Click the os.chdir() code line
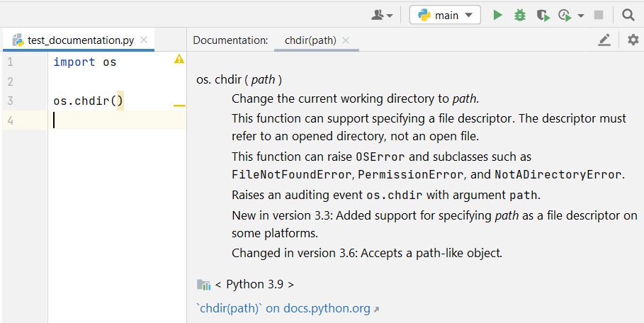 pos(88,101)
